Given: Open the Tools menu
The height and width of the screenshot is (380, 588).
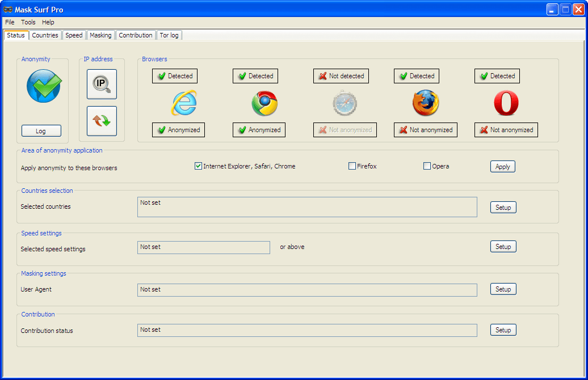Looking at the screenshot, I should pyautogui.click(x=28, y=22).
